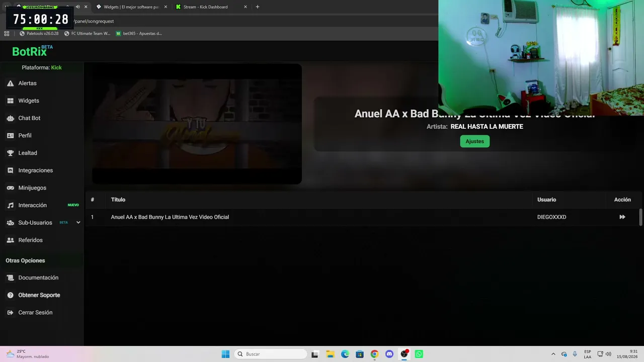The width and height of the screenshot is (644, 362).
Task: Open the weather widget in the taskbar
Action: click(x=28, y=354)
